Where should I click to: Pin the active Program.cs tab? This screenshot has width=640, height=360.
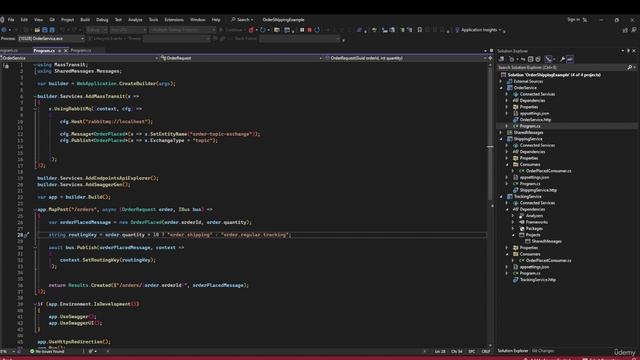click(59, 51)
